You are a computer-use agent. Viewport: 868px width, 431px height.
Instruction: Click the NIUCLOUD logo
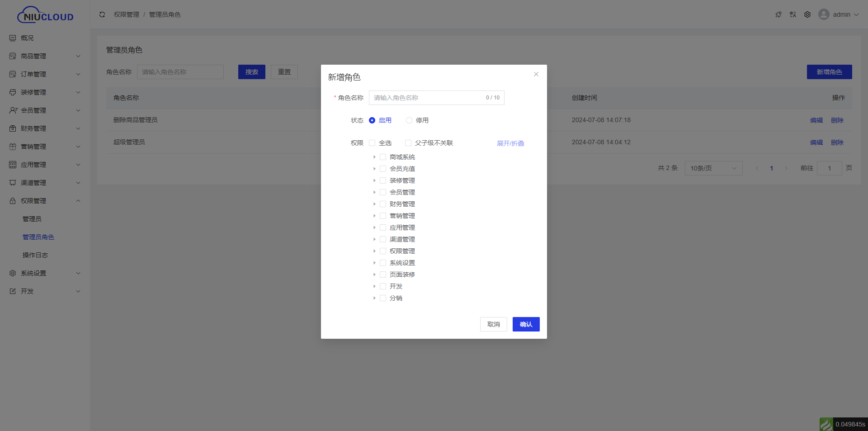point(45,15)
